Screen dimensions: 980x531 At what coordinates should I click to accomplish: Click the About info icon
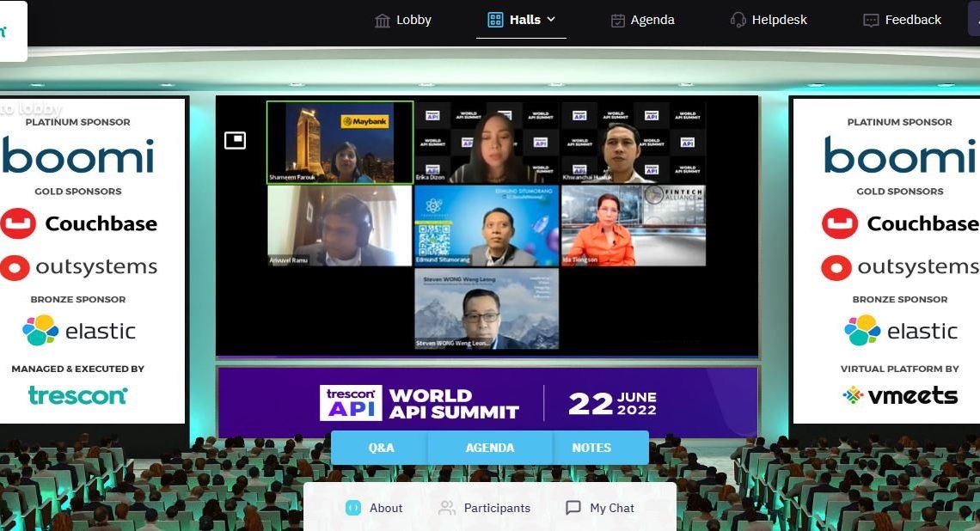point(353,508)
